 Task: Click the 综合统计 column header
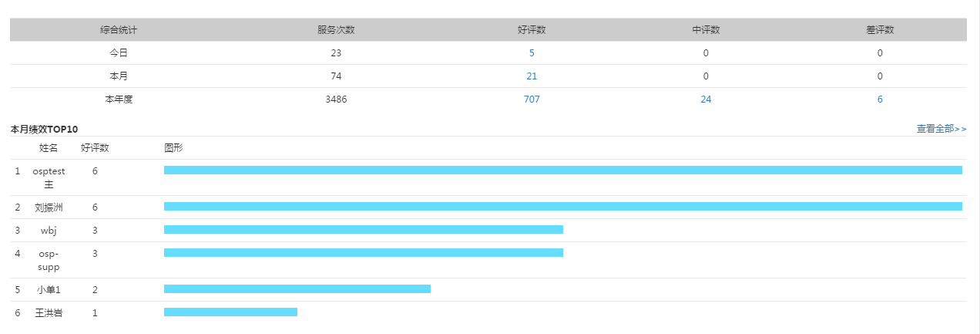pos(119,30)
